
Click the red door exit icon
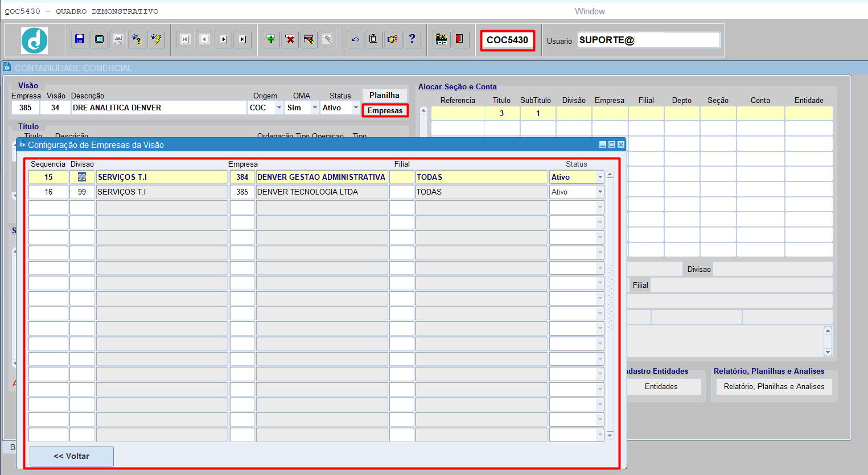point(460,39)
